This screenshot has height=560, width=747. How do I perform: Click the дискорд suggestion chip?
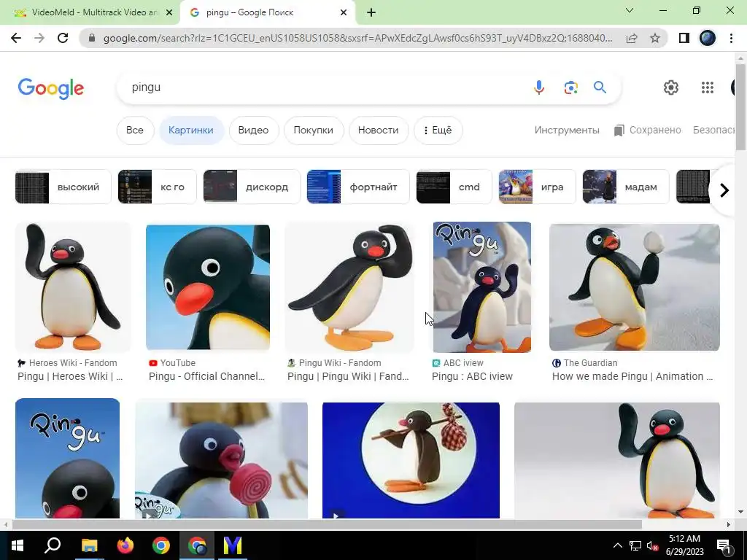click(252, 187)
